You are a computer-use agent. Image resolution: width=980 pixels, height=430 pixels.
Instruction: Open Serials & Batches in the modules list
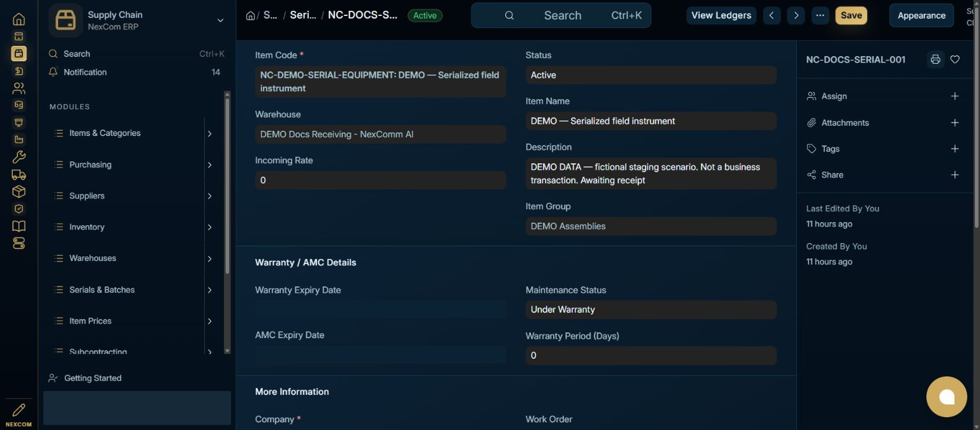102,290
